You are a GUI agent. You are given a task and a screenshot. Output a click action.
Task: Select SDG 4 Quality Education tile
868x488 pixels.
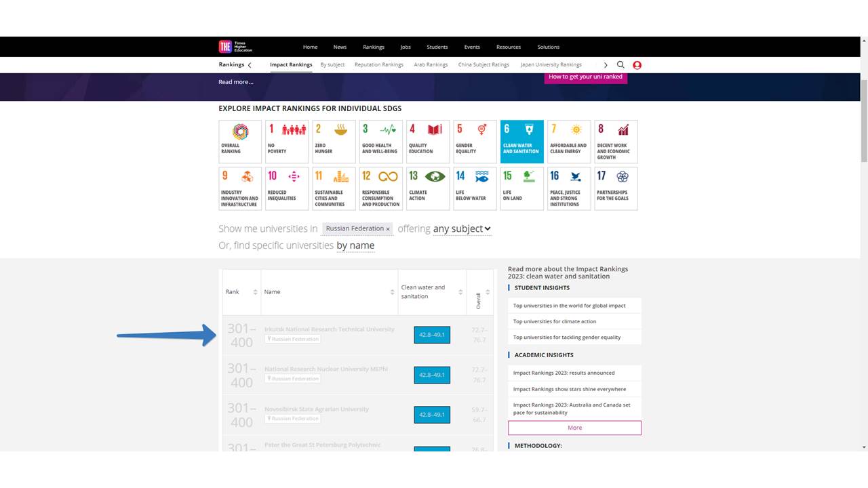[428, 142]
